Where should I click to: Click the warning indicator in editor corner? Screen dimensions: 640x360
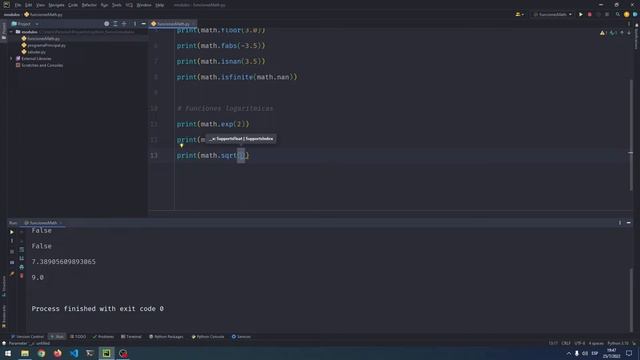click(x=603, y=33)
